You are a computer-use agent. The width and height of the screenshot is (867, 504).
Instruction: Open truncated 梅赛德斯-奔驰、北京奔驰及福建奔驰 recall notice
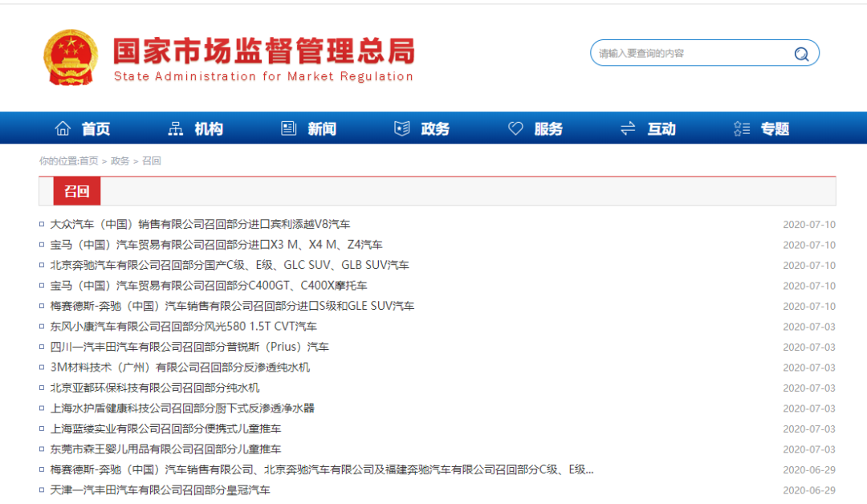[x=322, y=469]
